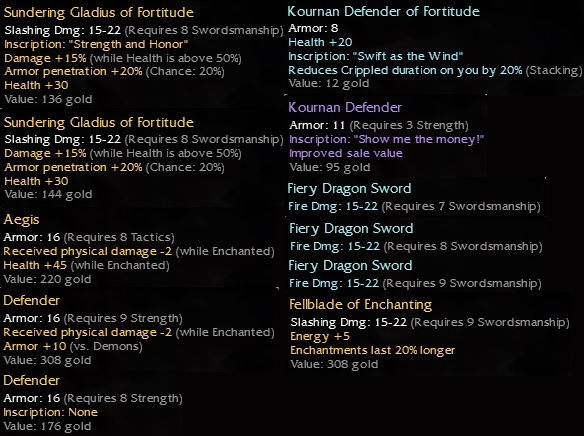
Task: Select Armor +10 vs. Demons line
Action: coord(73,346)
